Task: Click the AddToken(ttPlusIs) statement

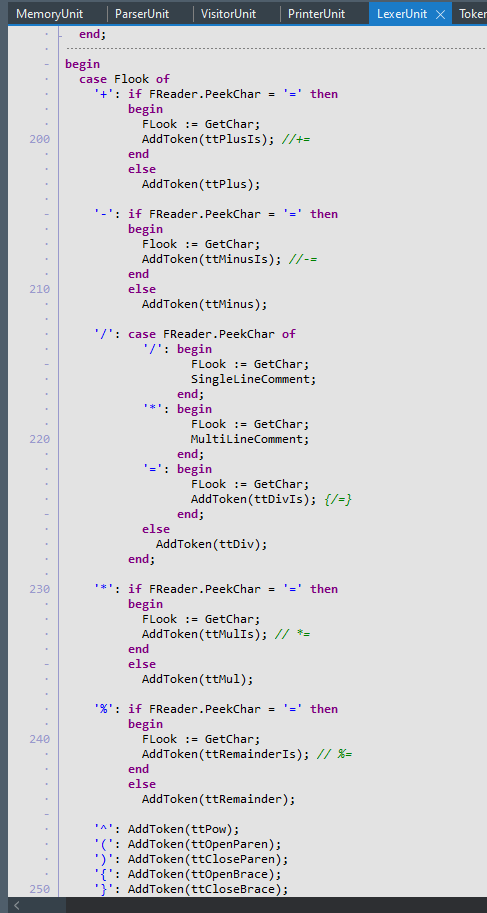Action: (x=208, y=139)
